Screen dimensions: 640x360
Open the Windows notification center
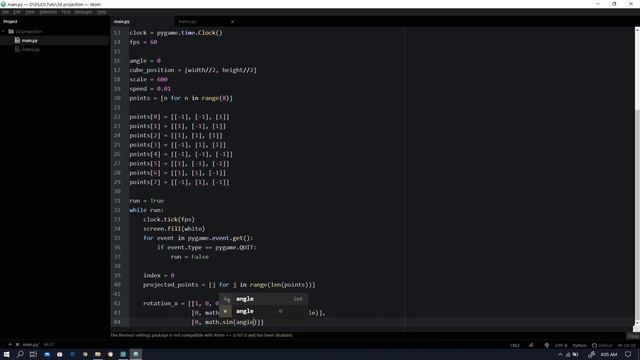(628, 354)
